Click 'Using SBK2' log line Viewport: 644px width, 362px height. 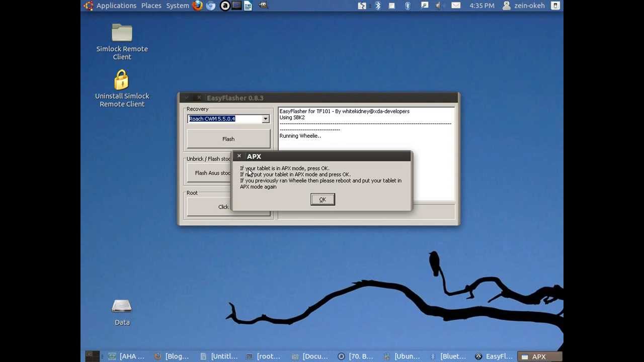(x=292, y=117)
